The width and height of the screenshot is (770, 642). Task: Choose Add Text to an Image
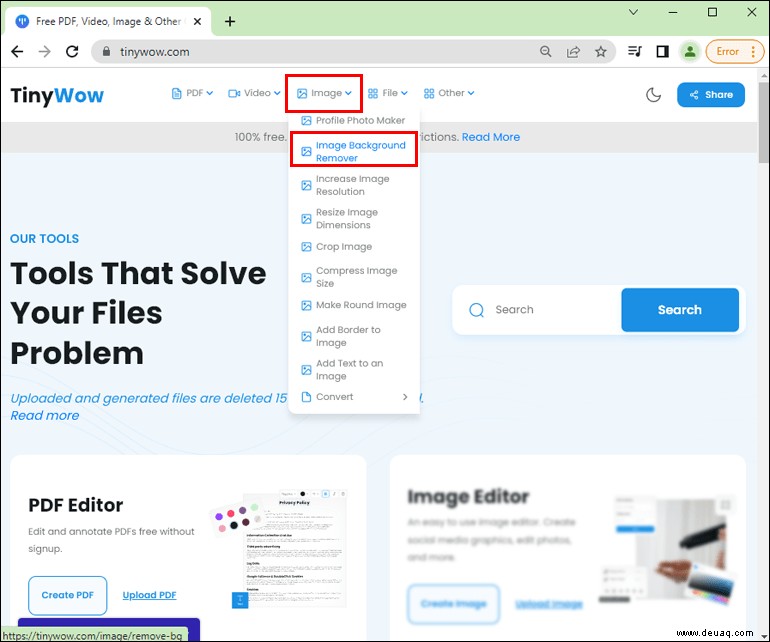click(x=354, y=369)
